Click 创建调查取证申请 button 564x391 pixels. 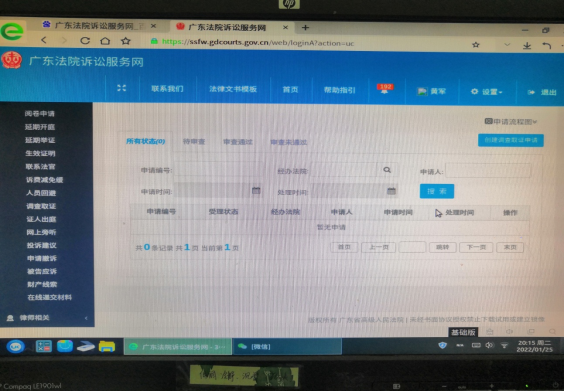[511, 140]
